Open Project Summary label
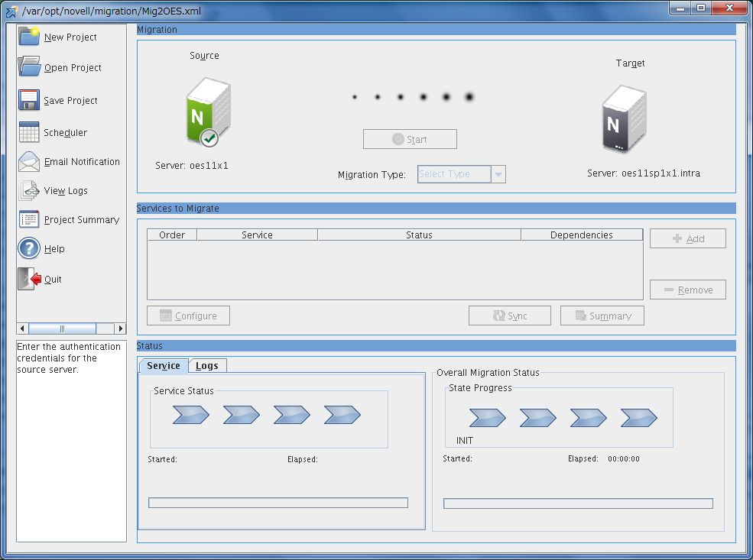Screen dimensions: 753x560 82,220
